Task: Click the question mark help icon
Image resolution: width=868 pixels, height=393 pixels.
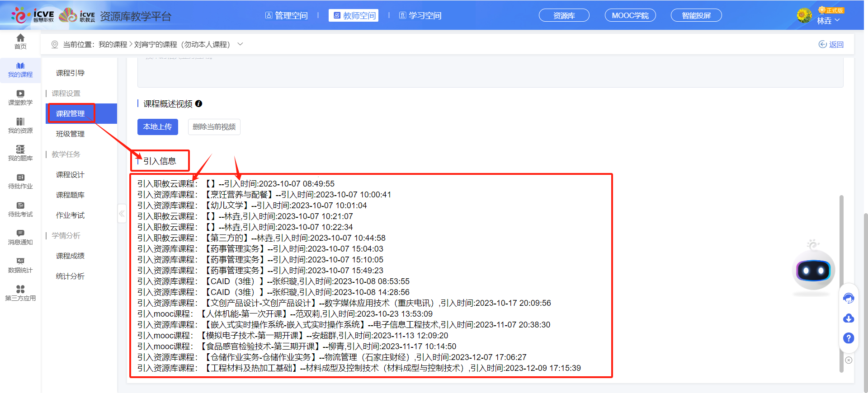Action: [x=849, y=338]
